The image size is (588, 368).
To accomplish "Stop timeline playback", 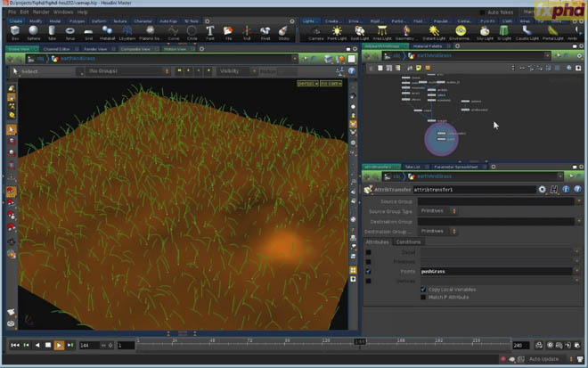I will point(48,345).
